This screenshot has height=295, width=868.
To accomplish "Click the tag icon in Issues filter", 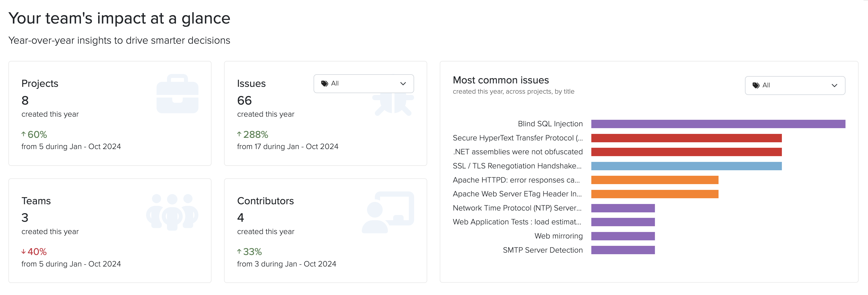I will (325, 83).
